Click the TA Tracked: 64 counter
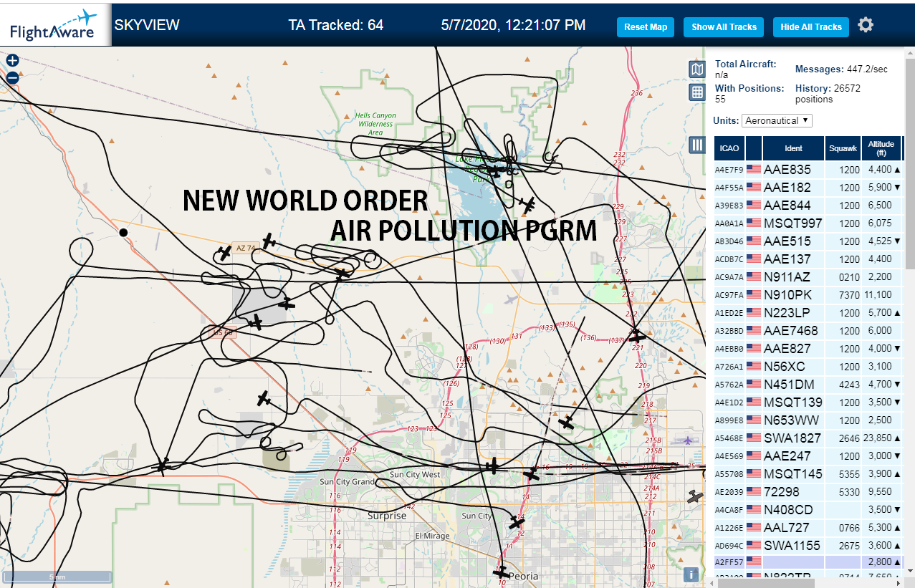Screen dimensions: 915x588 tap(336, 25)
